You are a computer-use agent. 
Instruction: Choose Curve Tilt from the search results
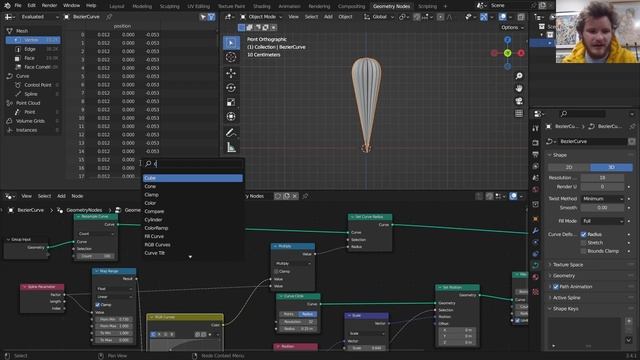click(x=193, y=253)
